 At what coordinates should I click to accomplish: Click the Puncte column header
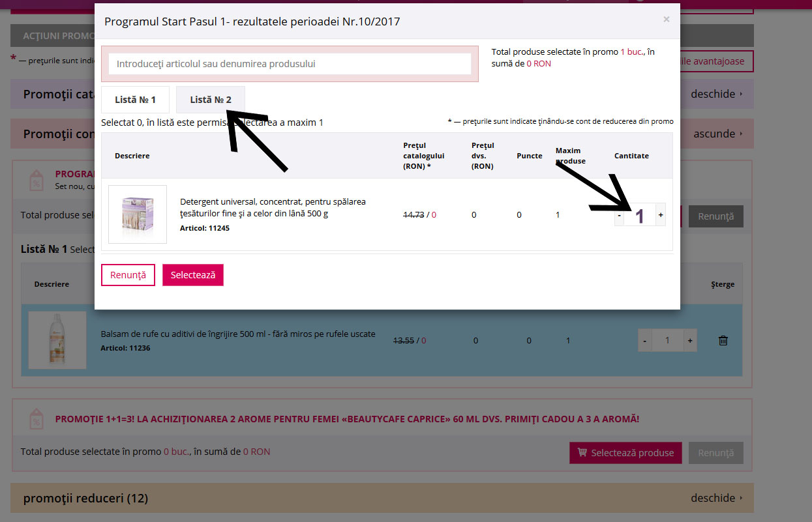tap(530, 156)
